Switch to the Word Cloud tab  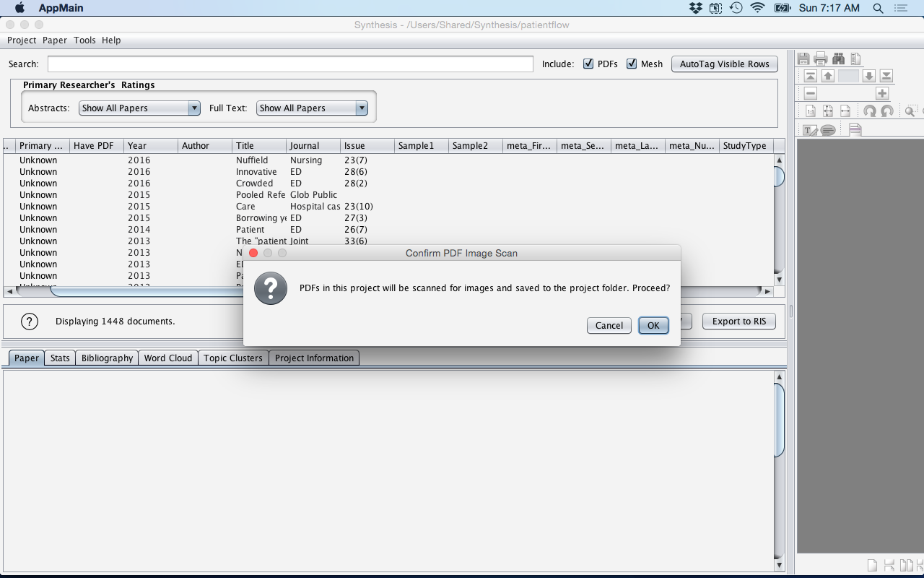click(168, 358)
